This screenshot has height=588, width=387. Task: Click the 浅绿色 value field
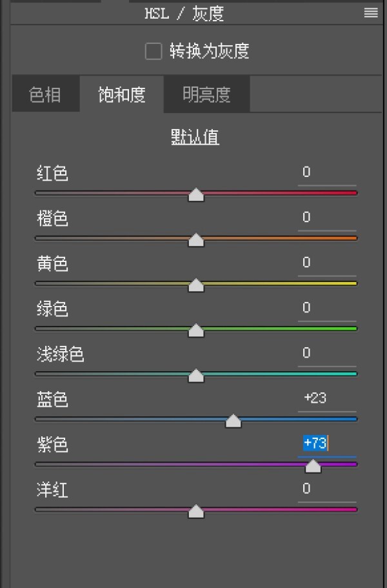pos(326,353)
